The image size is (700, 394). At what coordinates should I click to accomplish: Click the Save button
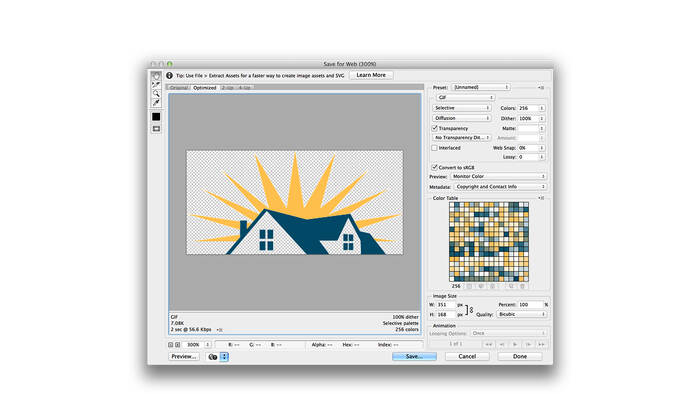414,357
